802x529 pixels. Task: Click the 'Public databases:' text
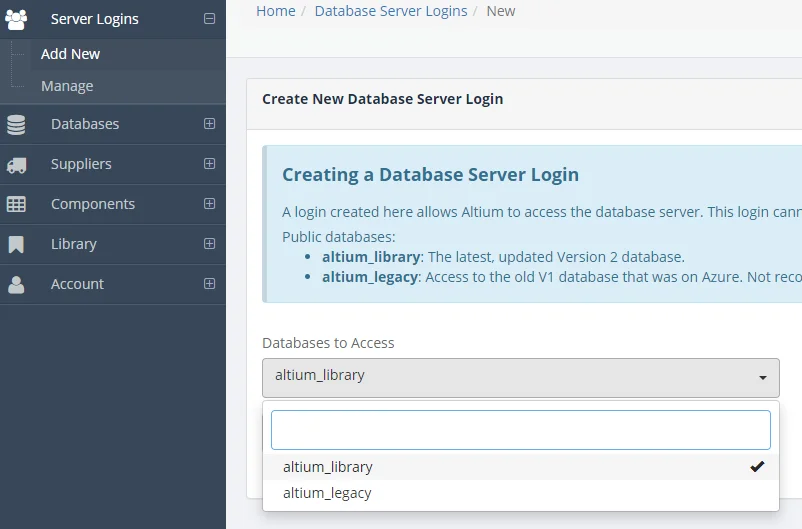tap(339, 237)
